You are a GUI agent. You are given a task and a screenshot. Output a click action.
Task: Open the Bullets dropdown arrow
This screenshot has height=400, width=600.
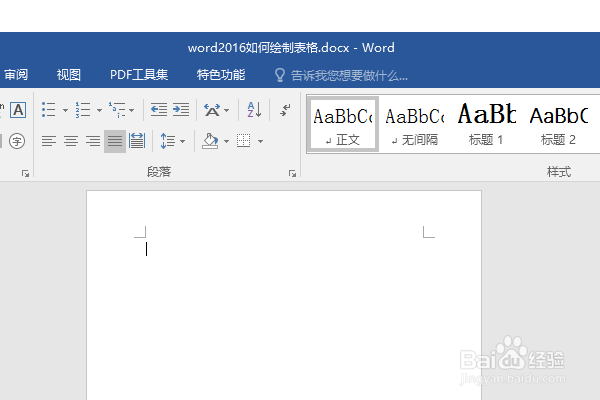coord(65,110)
